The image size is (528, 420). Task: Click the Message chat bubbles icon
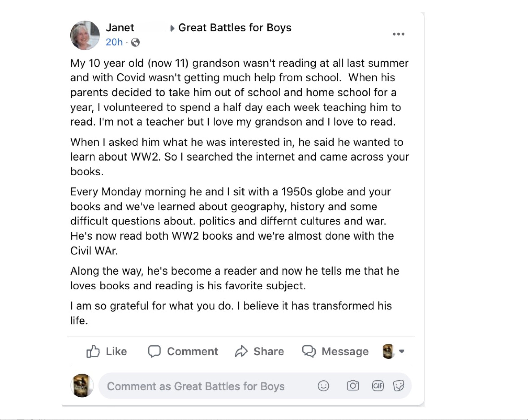[309, 352]
